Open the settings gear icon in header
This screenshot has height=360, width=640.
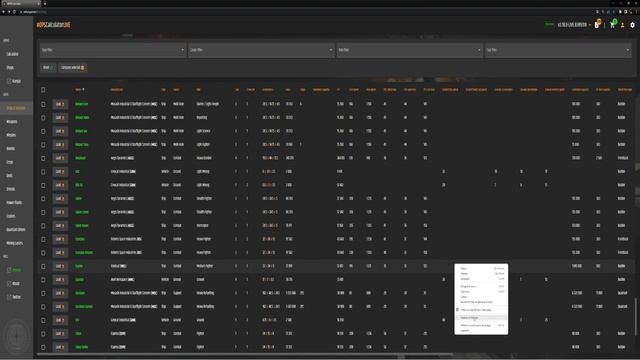point(632,25)
